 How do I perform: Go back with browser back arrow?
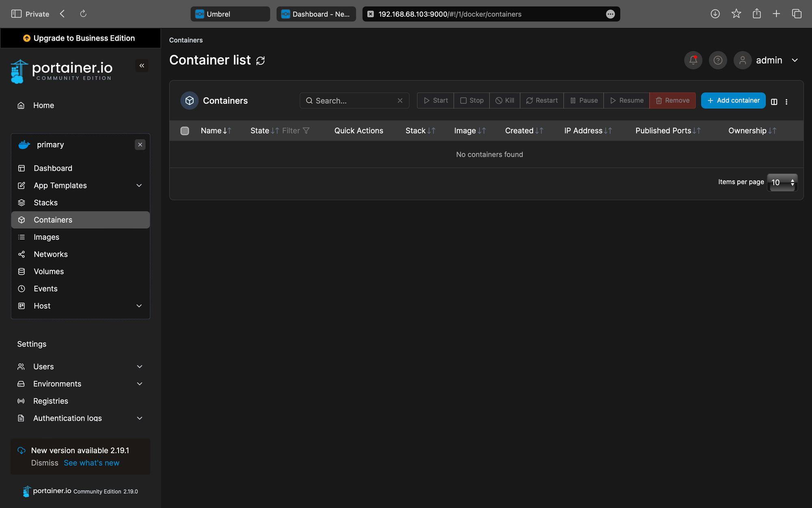pos(62,14)
